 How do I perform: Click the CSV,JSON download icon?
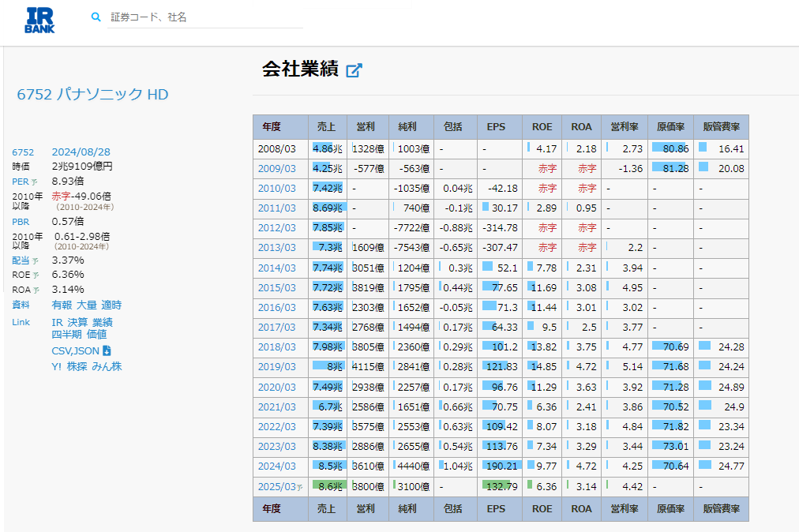tap(107, 350)
